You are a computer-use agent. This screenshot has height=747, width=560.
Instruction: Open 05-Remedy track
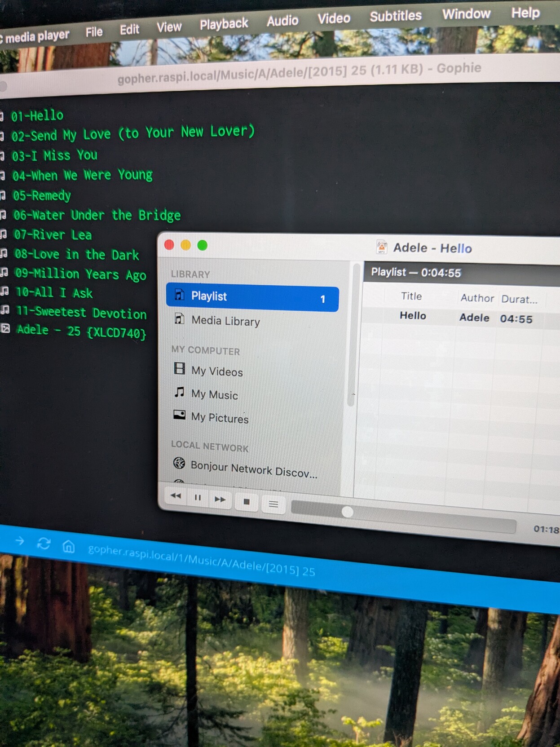click(x=42, y=195)
